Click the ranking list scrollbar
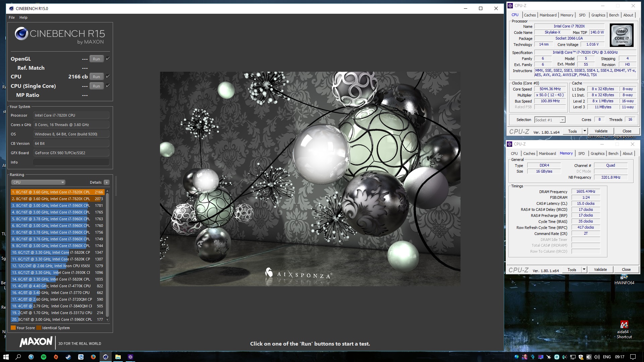 tap(107, 255)
